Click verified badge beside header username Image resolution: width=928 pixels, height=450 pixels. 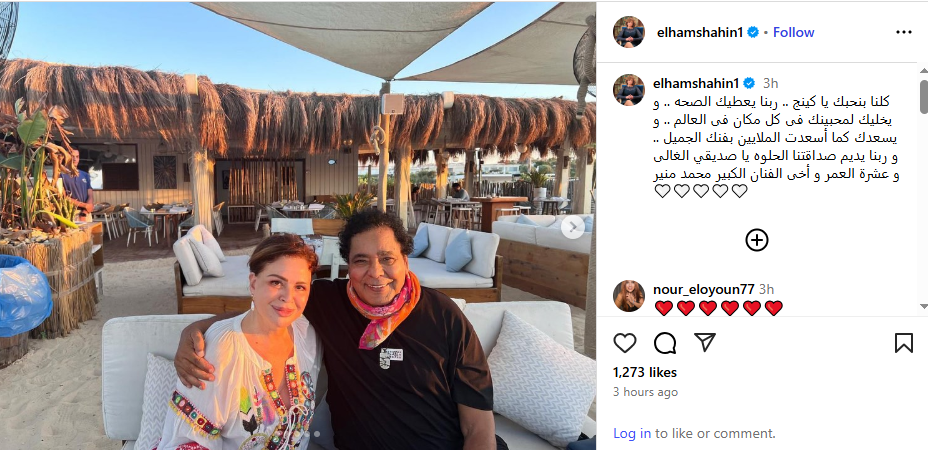click(753, 33)
